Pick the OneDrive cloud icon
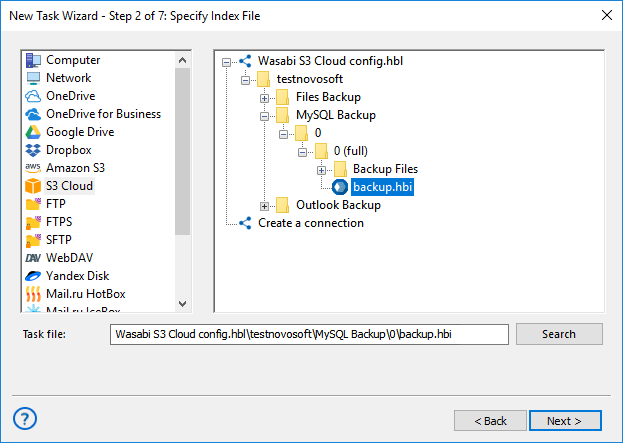 [33, 96]
